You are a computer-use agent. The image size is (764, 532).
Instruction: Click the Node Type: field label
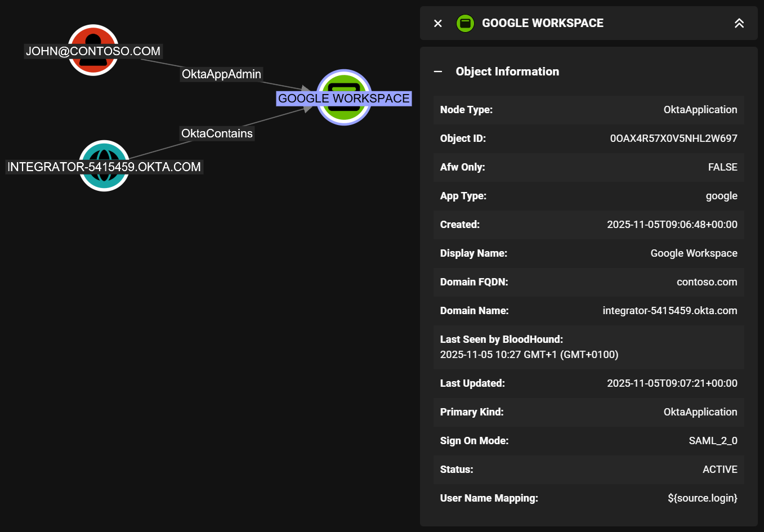(466, 110)
